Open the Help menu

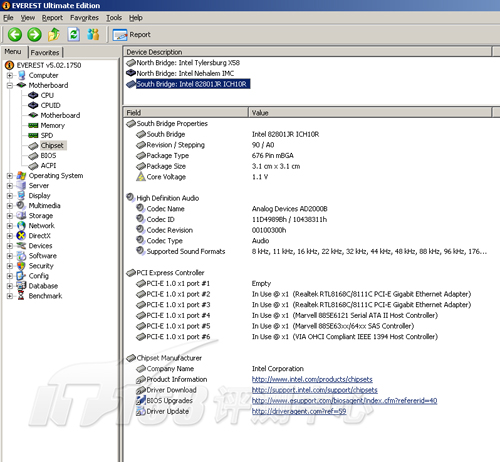coord(136,18)
